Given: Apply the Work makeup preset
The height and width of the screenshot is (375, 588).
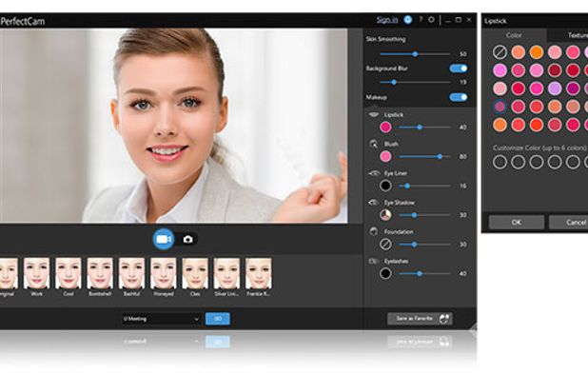Looking at the screenshot, I should click(37, 277).
